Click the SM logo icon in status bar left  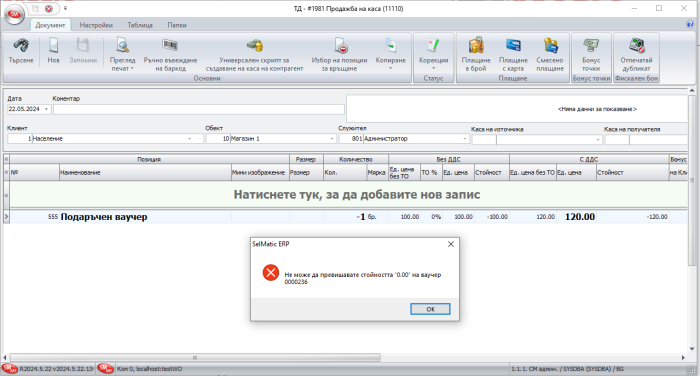point(9,369)
